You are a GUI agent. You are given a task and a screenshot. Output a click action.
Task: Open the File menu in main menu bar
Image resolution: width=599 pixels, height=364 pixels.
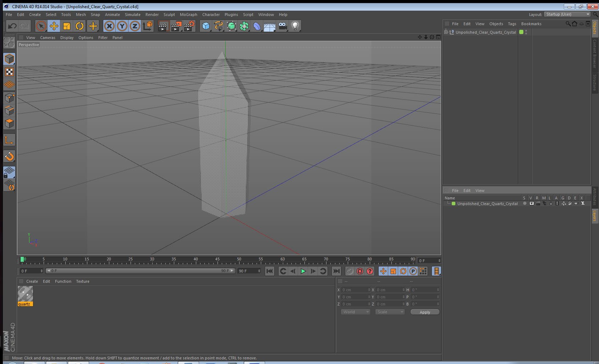9,15
